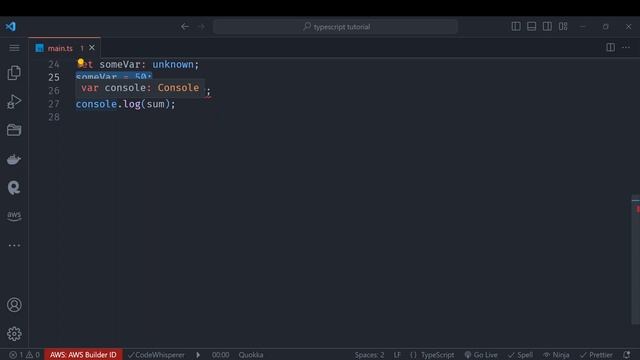Open the Docker panel
640x360 pixels.
click(14, 159)
